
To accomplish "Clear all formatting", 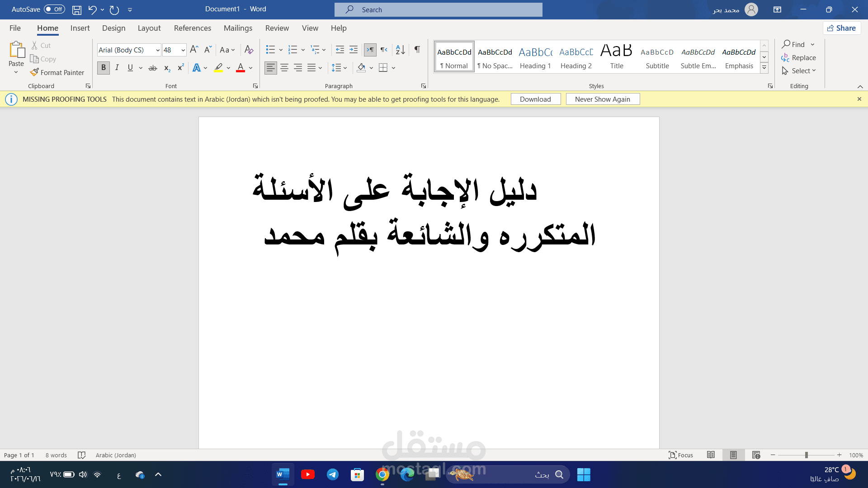I will coord(249,50).
